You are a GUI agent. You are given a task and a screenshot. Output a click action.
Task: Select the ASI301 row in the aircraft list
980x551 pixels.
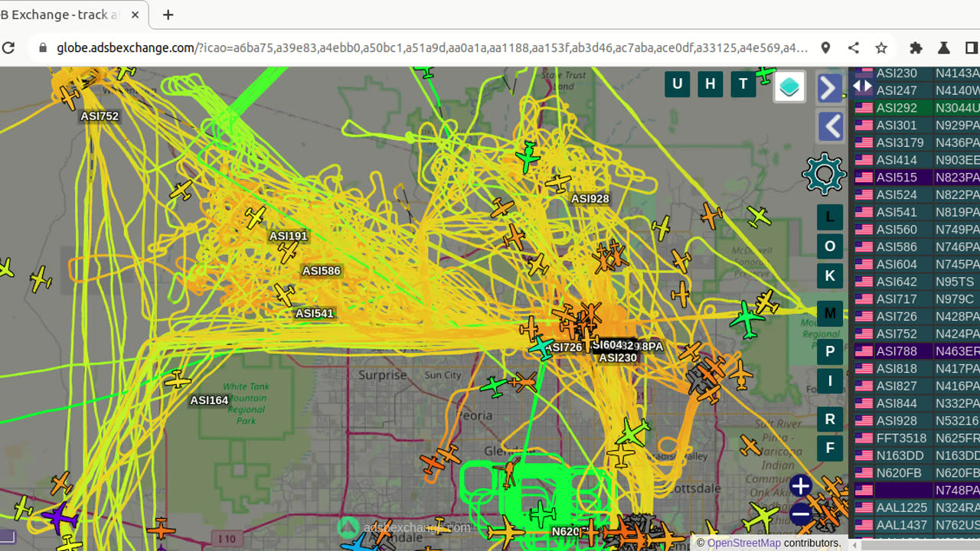point(916,126)
